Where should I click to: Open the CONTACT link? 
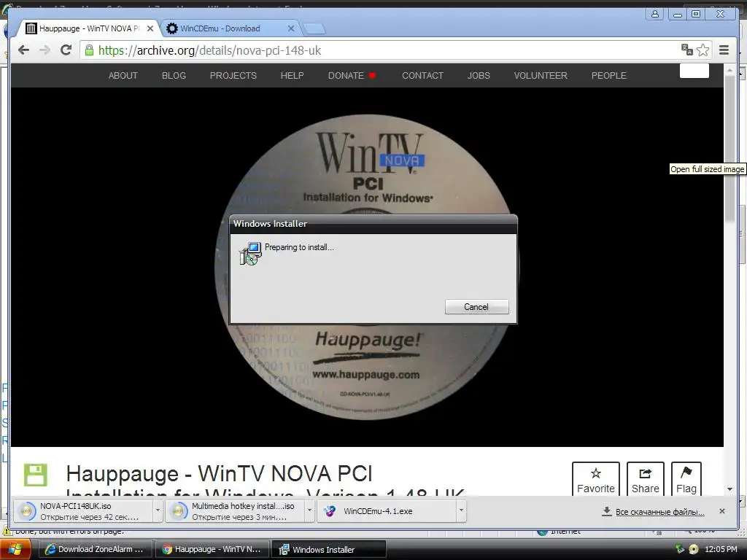[422, 76]
